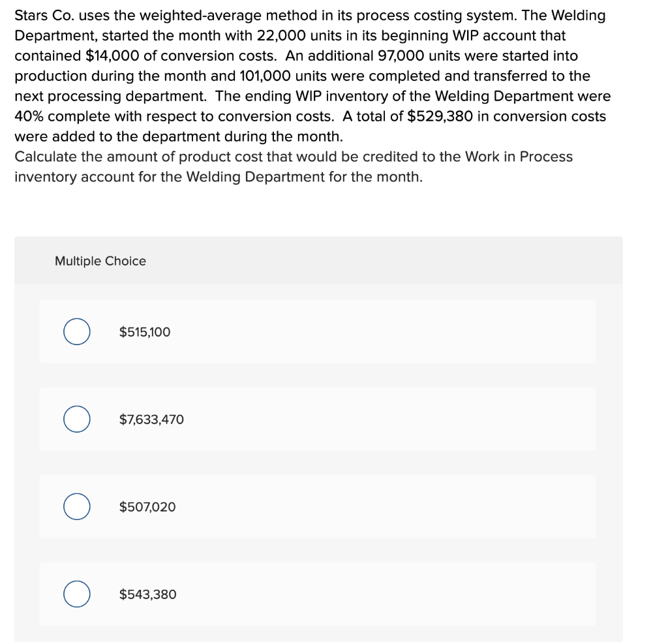Click the sentence mentioning $529,380 conversion costs
Viewport: 668px width, 644px height.
[309, 116]
